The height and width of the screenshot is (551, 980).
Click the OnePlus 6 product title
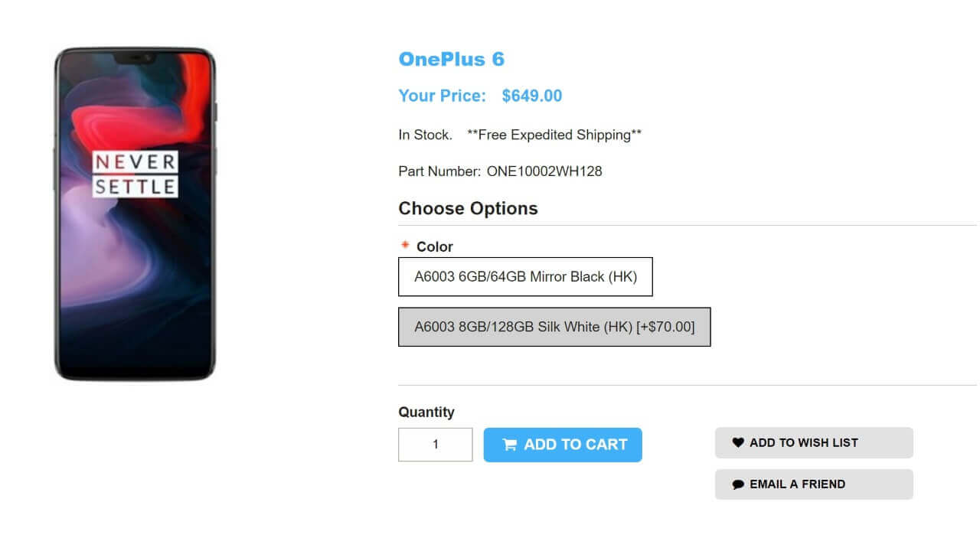pyautogui.click(x=451, y=59)
